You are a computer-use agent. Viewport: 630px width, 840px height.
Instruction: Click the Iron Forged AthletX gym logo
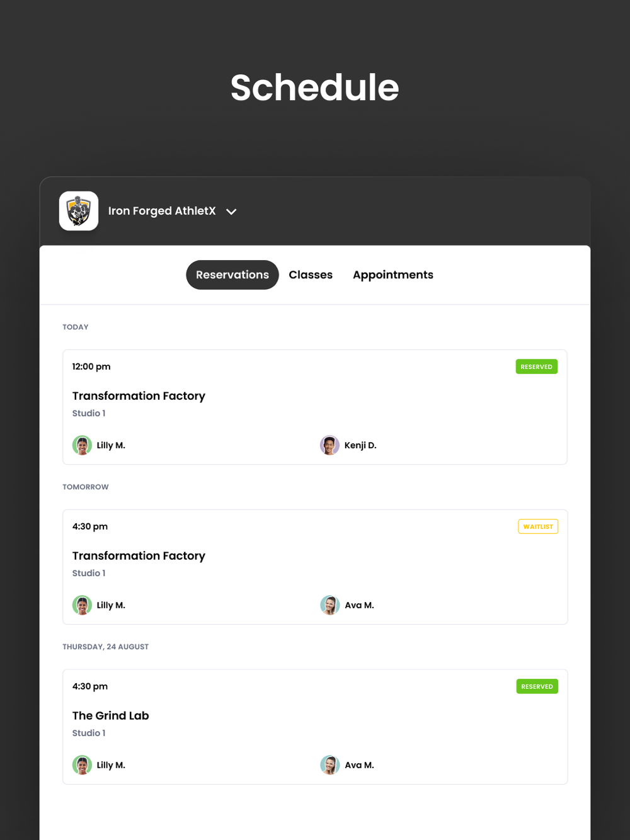(x=79, y=211)
